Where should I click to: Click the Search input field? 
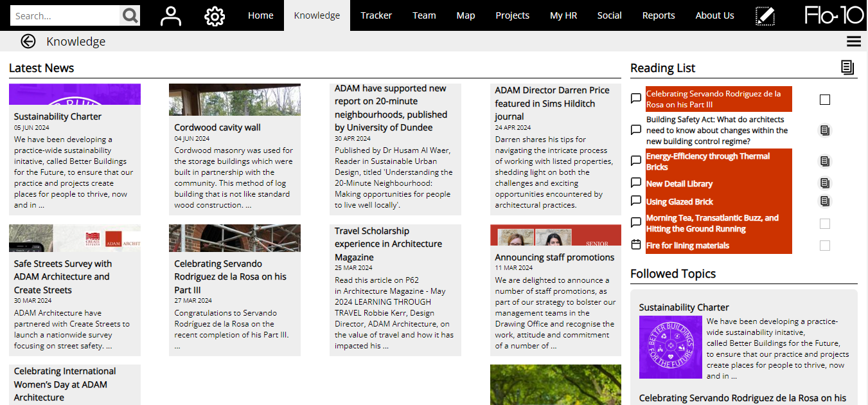tap(65, 15)
